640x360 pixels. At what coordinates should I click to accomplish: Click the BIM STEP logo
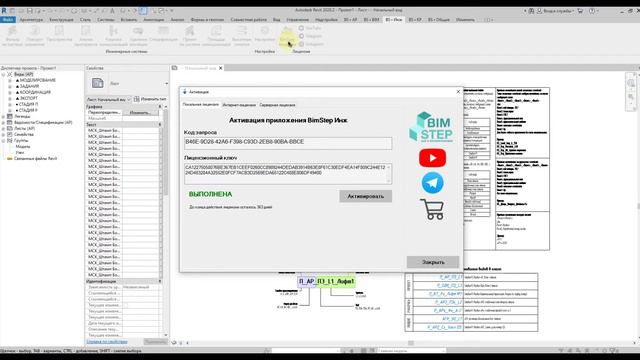(x=431, y=127)
